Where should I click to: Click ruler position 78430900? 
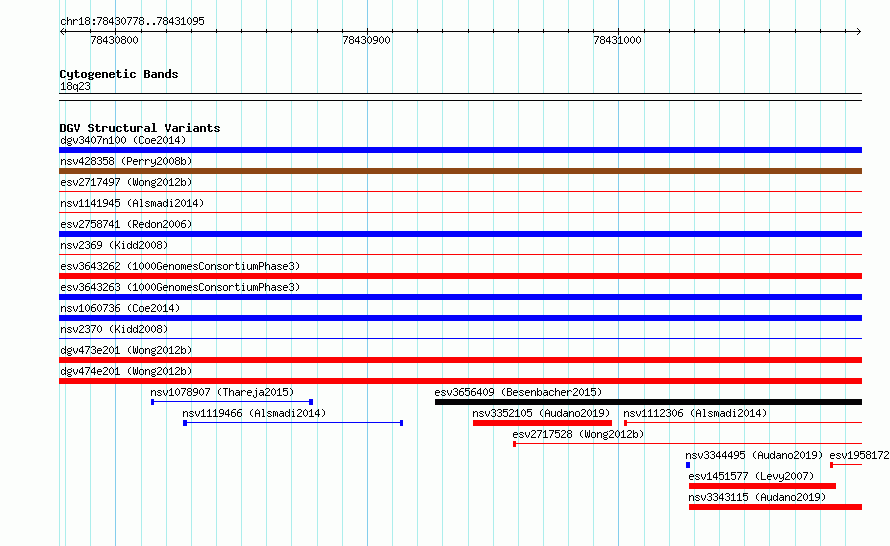[x=366, y=40]
